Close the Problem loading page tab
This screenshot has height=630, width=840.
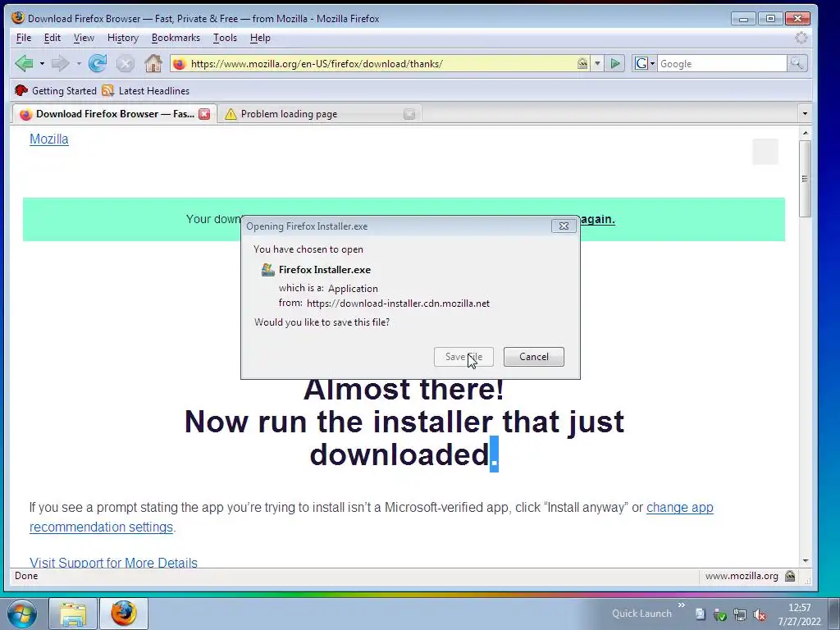click(x=409, y=114)
